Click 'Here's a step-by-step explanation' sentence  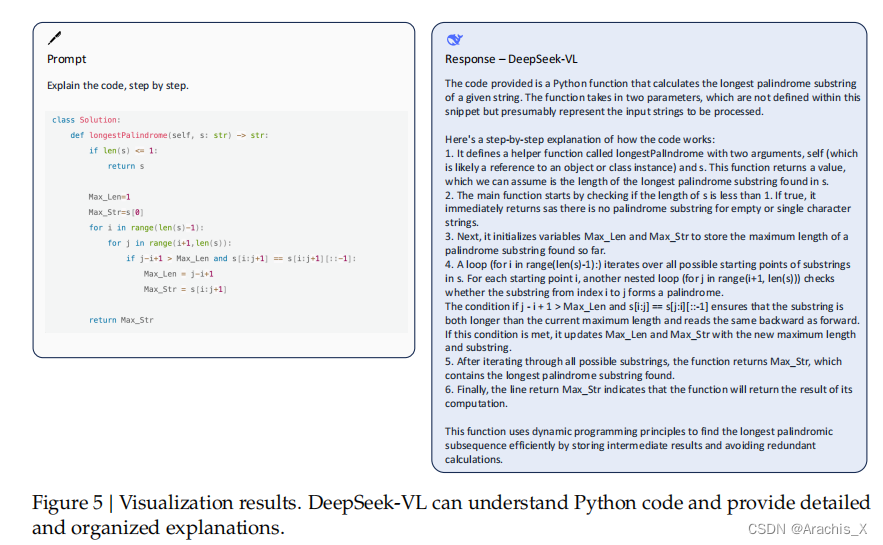tap(579, 139)
